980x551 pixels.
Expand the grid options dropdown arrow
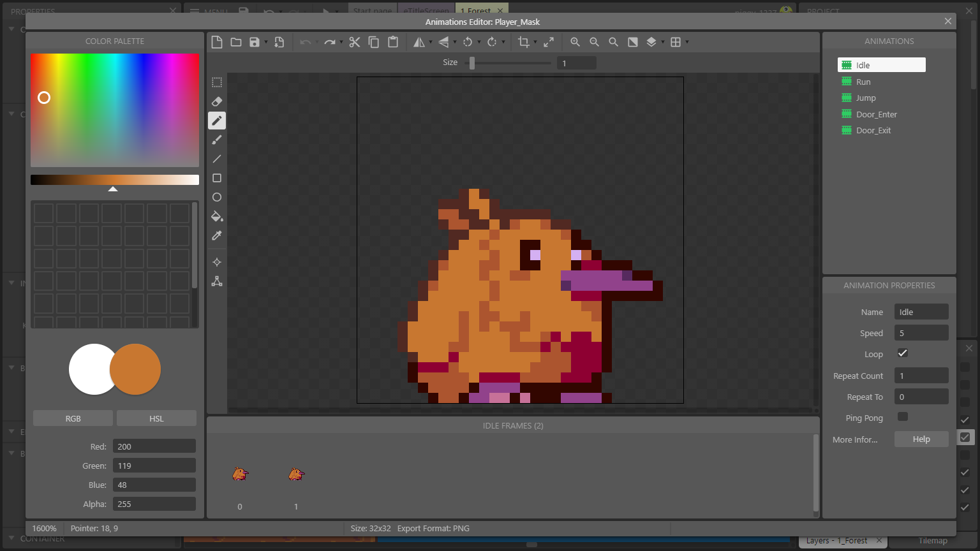[687, 43]
